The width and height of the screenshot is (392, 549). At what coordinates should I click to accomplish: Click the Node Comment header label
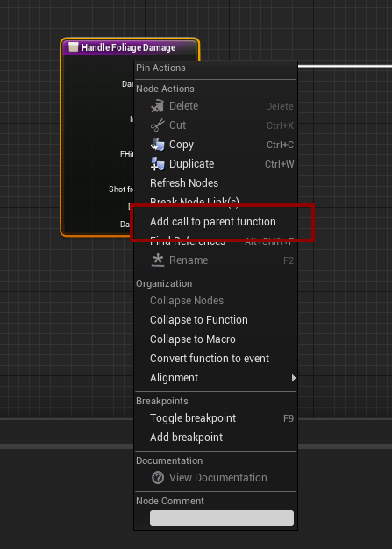pyautogui.click(x=170, y=501)
